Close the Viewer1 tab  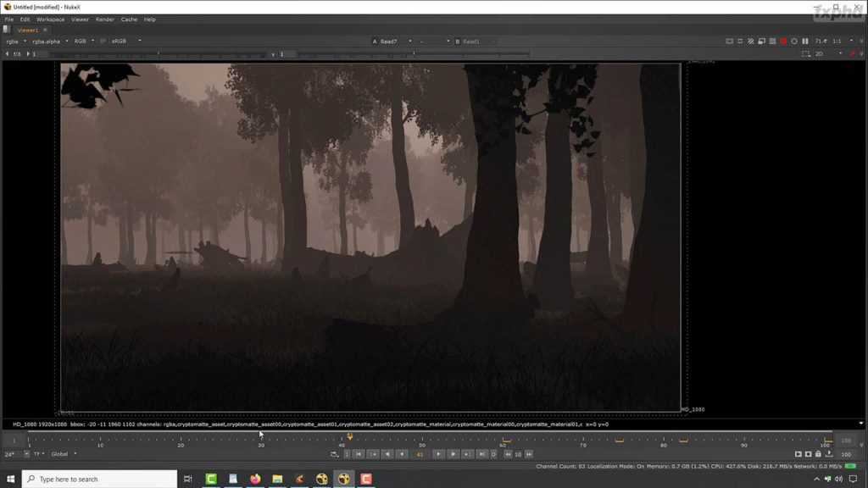(46, 30)
